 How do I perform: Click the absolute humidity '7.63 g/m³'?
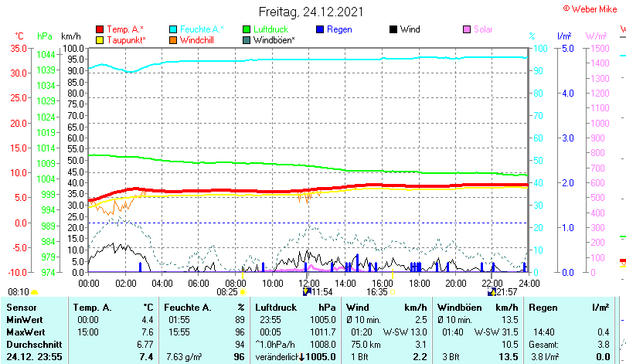tap(184, 357)
